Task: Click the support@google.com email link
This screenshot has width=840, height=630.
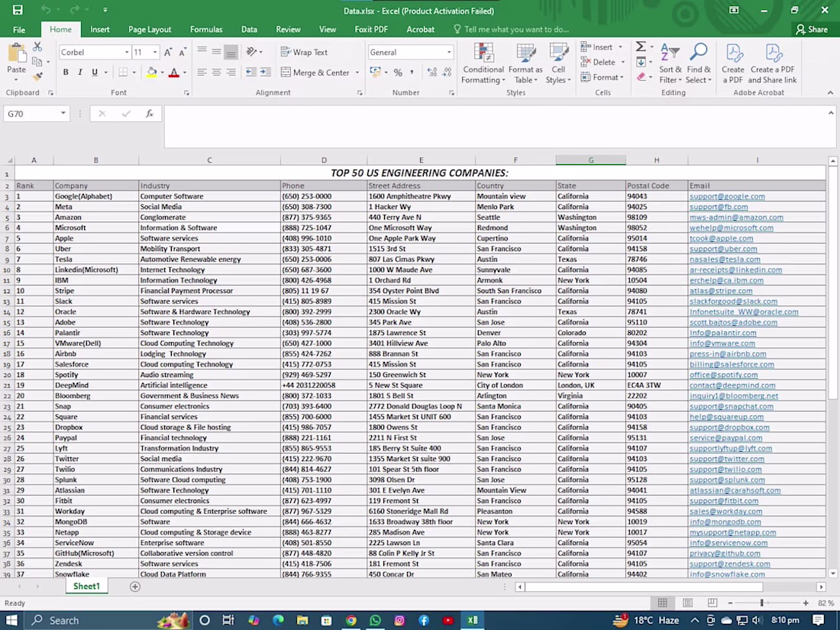Action: tap(726, 196)
